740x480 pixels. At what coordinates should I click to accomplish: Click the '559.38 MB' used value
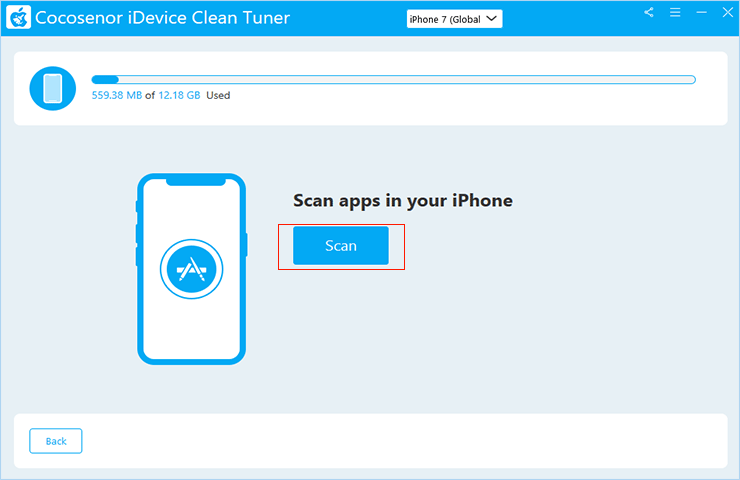click(x=117, y=95)
